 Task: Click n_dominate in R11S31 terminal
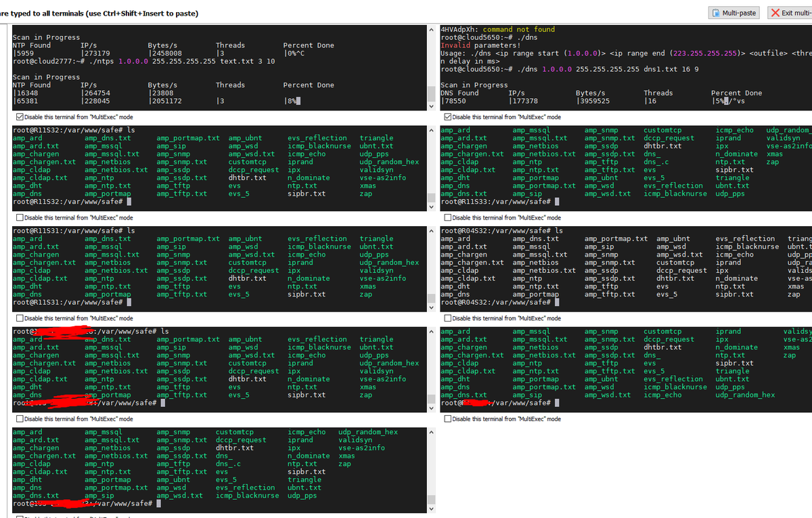point(309,278)
